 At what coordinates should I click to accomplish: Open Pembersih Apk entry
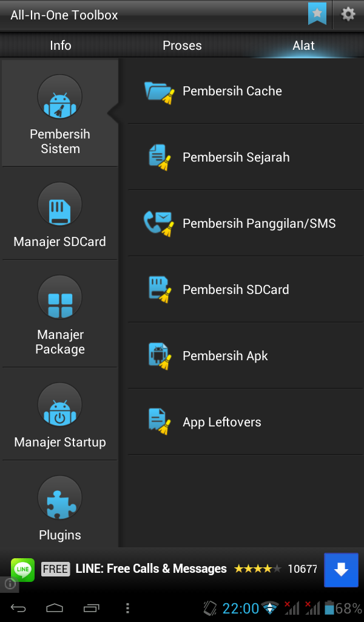pos(246,356)
